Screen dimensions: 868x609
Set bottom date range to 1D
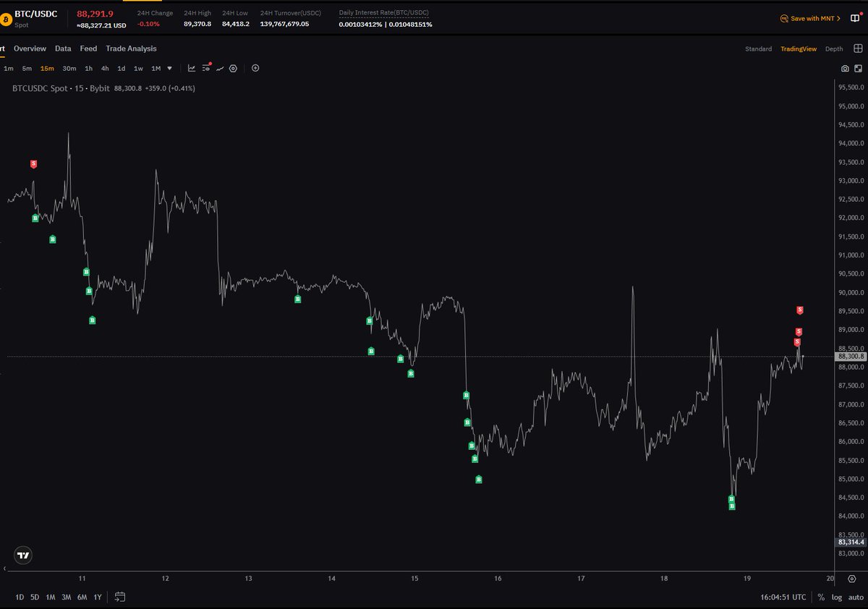click(20, 597)
